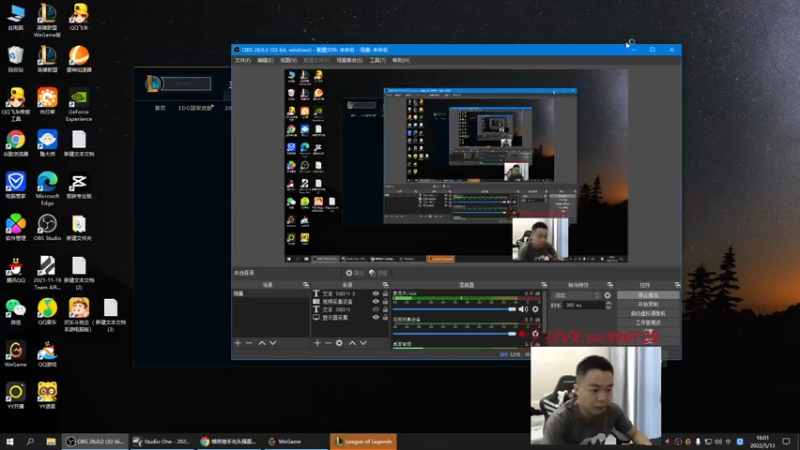Toggle visibility eye of 视频采集设备 source
Viewport: 800px width, 450px height.
[376, 302]
